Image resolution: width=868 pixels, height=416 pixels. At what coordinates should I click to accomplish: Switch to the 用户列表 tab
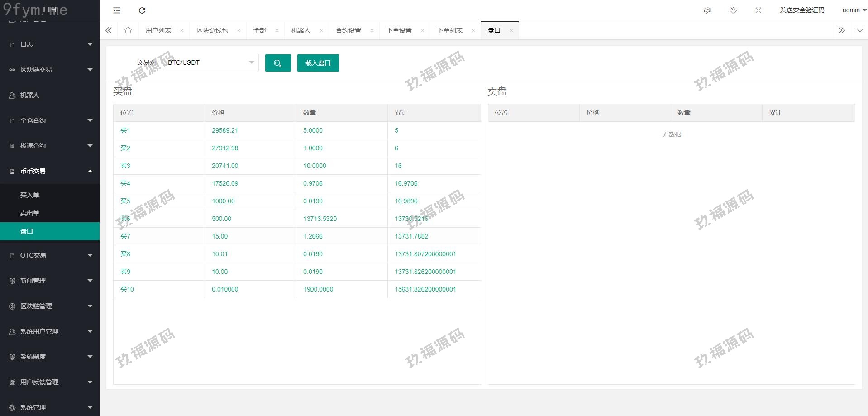(x=158, y=30)
